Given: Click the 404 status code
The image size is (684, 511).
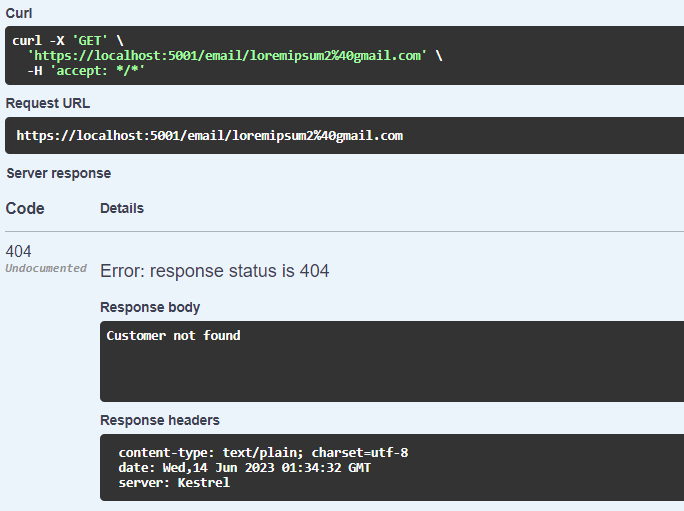Looking at the screenshot, I should [18, 251].
